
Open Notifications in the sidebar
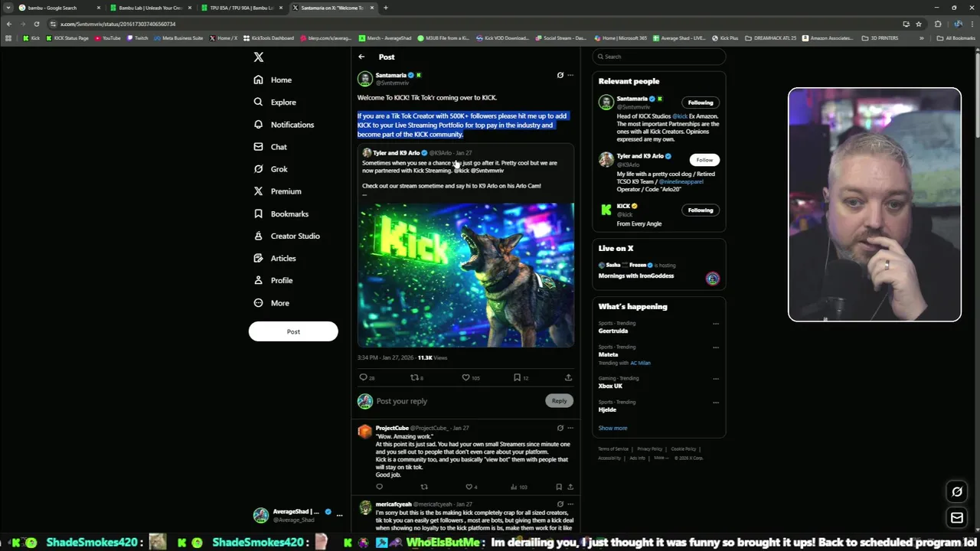[283, 124]
